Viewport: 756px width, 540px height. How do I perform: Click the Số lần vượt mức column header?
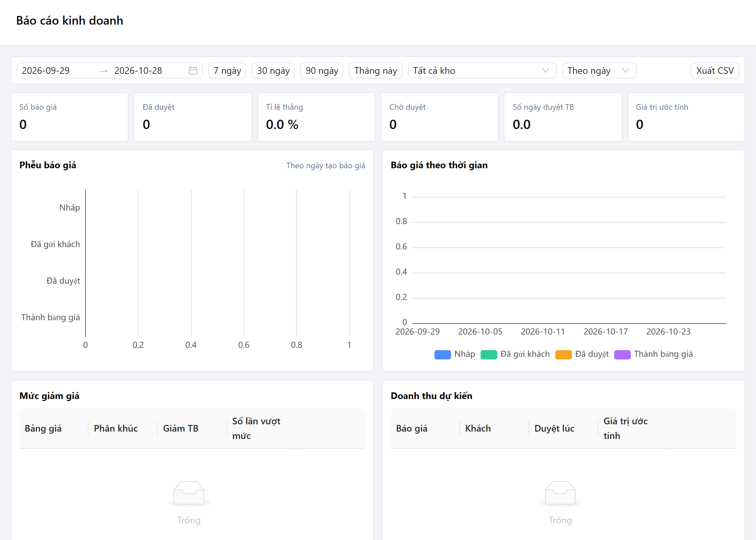[x=261, y=428]
